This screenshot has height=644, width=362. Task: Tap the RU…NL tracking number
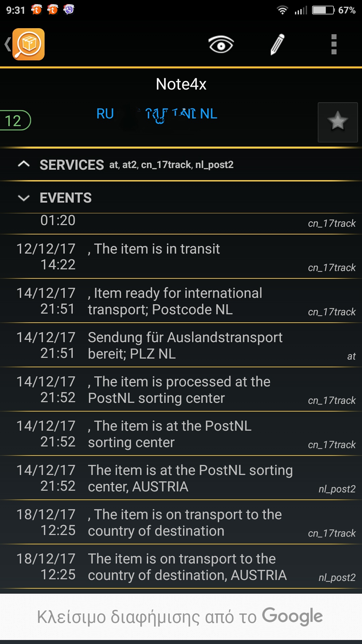(x=157, y=114)
